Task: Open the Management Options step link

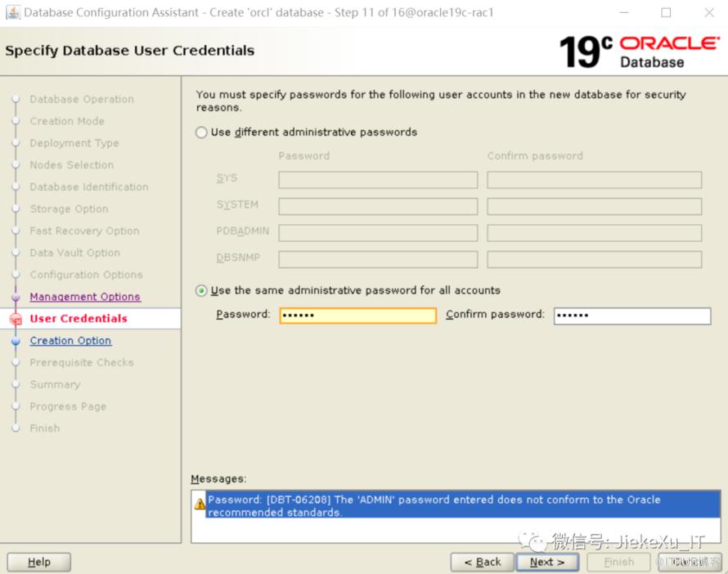Action: point(85,297)
